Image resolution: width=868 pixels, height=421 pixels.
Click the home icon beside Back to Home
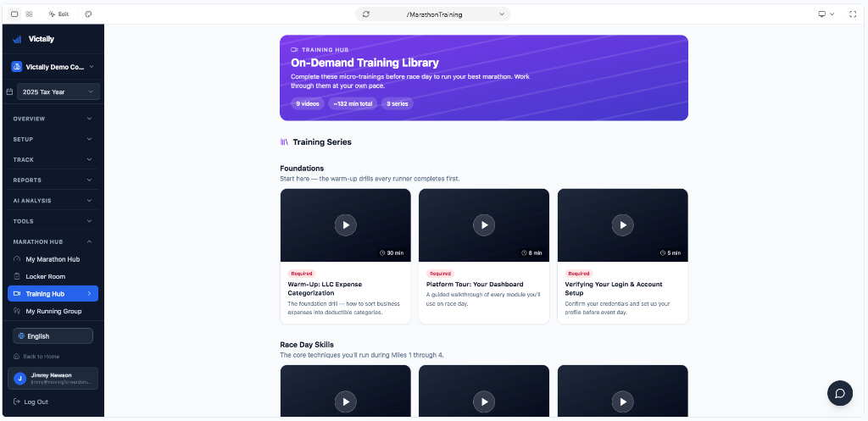pyautogui.click(x=17, y=357)
